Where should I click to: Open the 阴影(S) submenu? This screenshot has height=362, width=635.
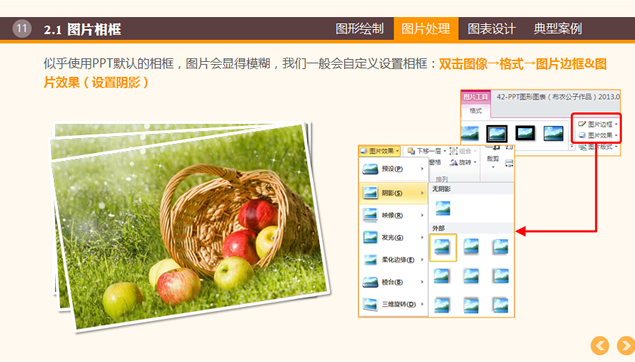[x=393, y=193]
